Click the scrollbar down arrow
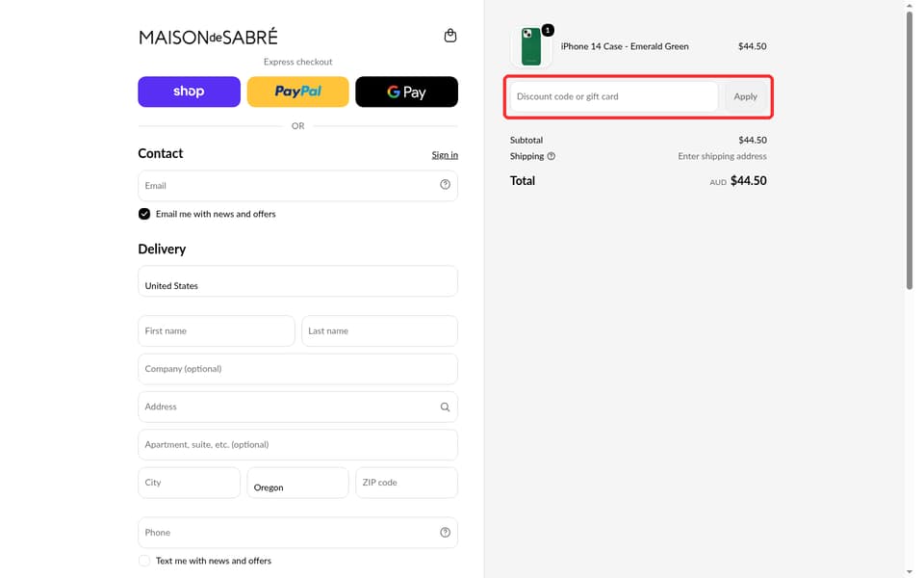 point(910,572)
